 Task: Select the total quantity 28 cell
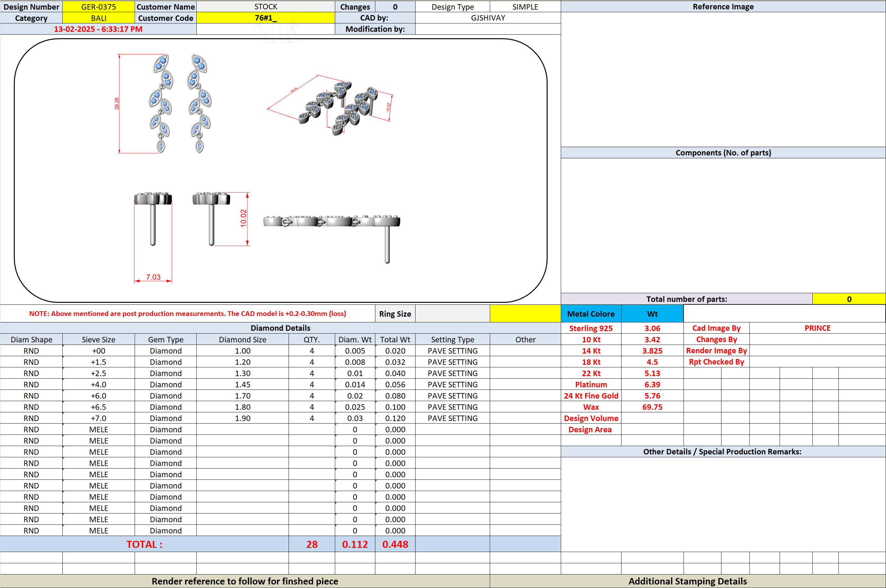point(311,544)
